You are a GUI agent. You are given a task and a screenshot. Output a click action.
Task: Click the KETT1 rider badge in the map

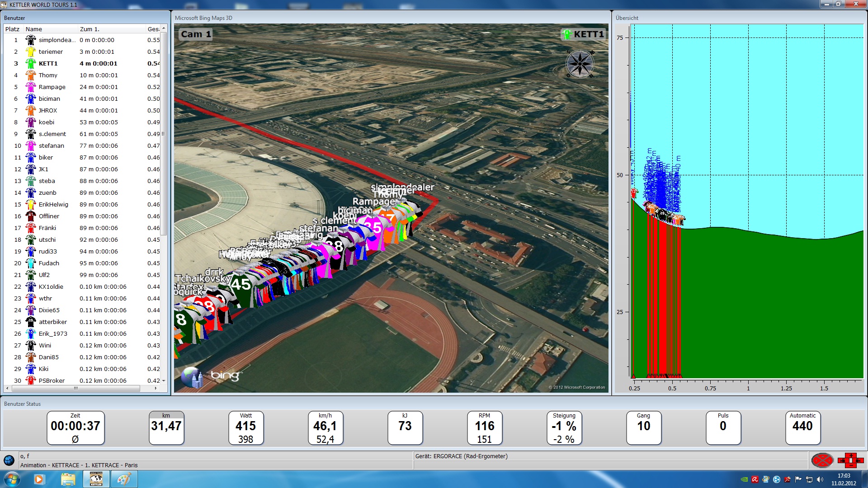[583, 34]
